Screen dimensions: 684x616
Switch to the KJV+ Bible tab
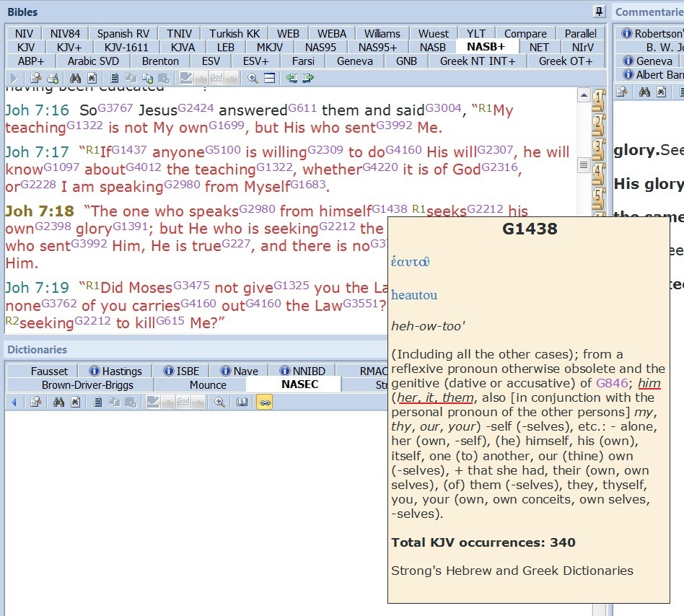pyautogui.click(x=69, y=47)
